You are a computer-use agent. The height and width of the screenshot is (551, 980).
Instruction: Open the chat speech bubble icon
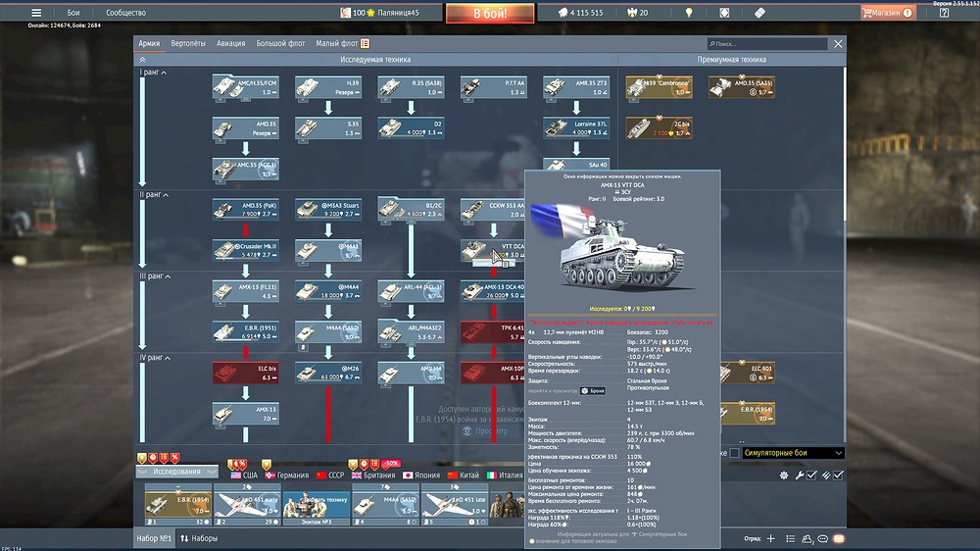click(x=822, y=538)
